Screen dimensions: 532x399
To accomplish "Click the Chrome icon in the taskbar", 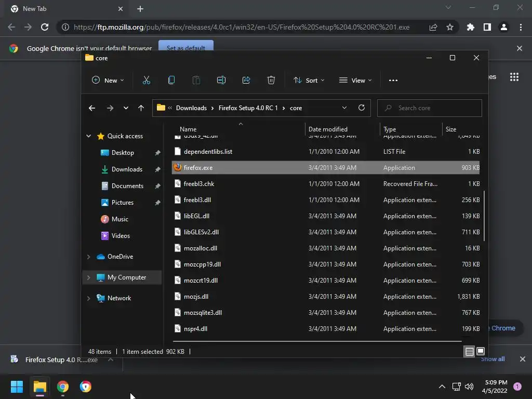I will [x=63, y=387].
